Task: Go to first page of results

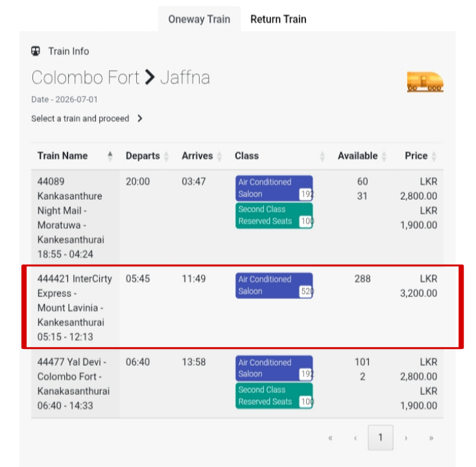Action: (330, 438)
